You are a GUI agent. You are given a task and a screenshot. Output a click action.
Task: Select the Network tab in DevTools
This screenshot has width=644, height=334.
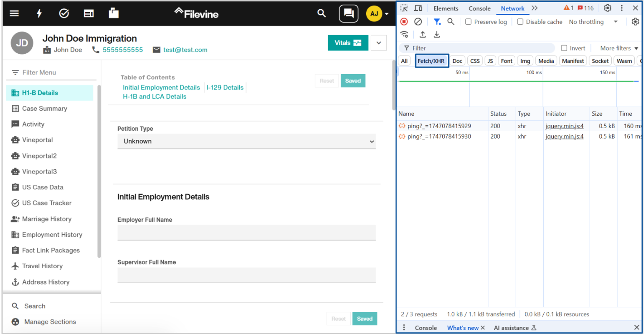click(x=513, y=8)
